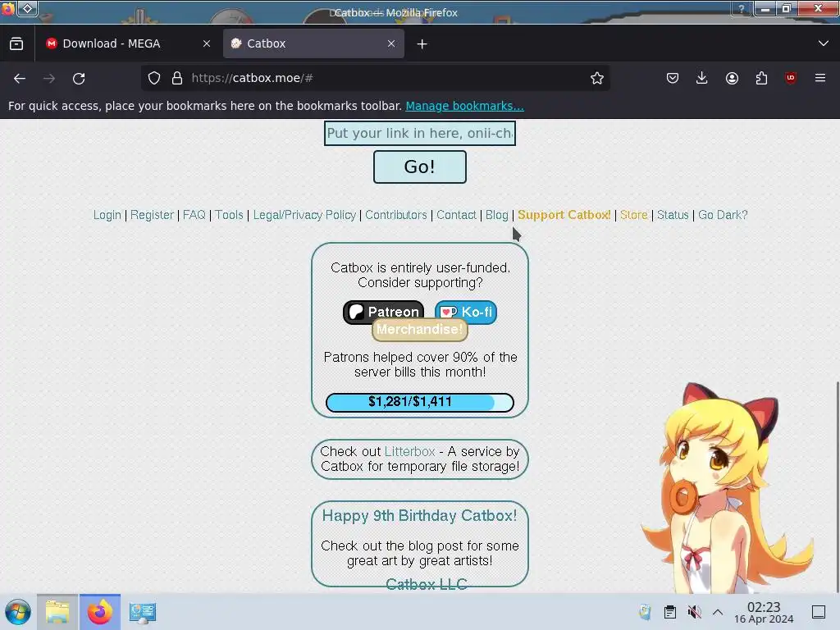Open the Start menu orb
840x630 pixels.
[x=18, y=612]
